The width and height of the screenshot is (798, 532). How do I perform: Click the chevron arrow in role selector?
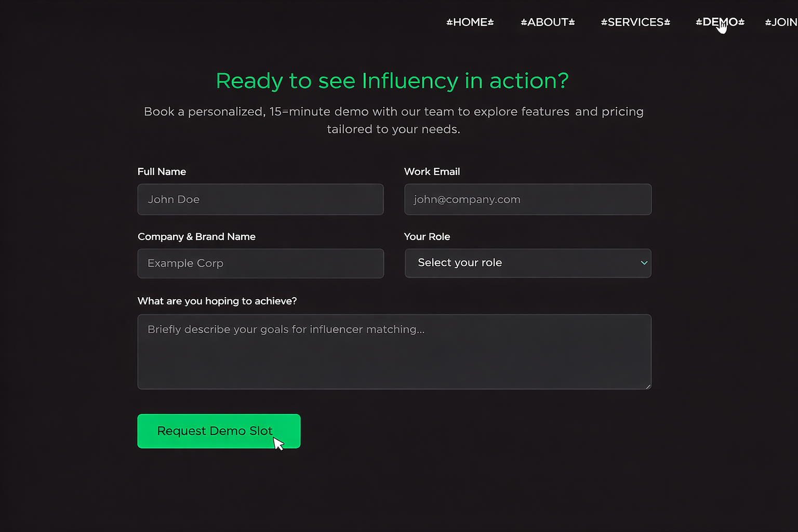[644, 263]
